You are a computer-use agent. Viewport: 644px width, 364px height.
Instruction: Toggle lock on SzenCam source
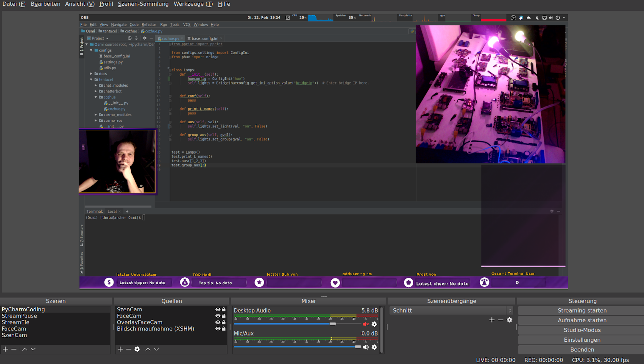tap(224, 309)
